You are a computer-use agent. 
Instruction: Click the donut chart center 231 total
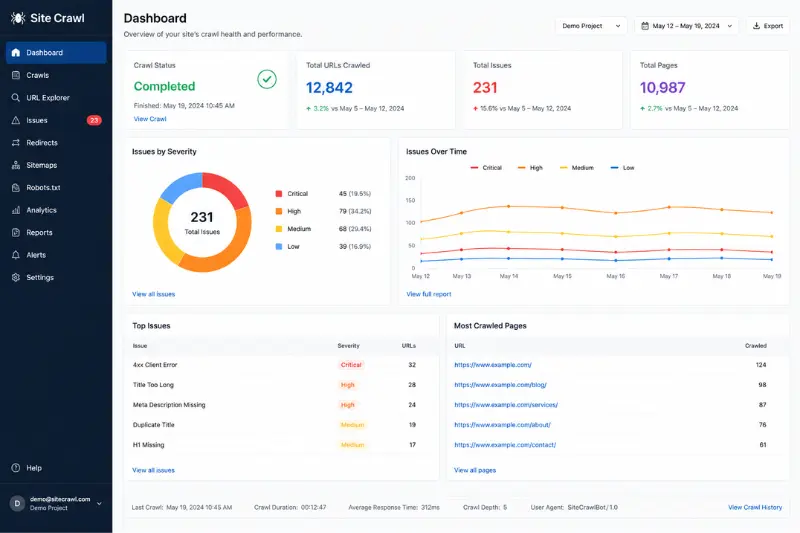point(202,223)
